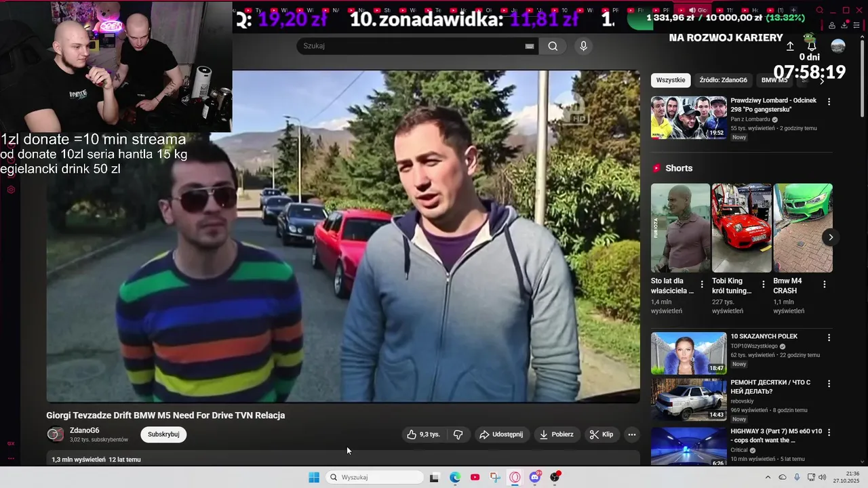The width and height of the screenshot is (868, 488).
Task: Start voice search with the microphone icon
Action: [x=583, y=46]
